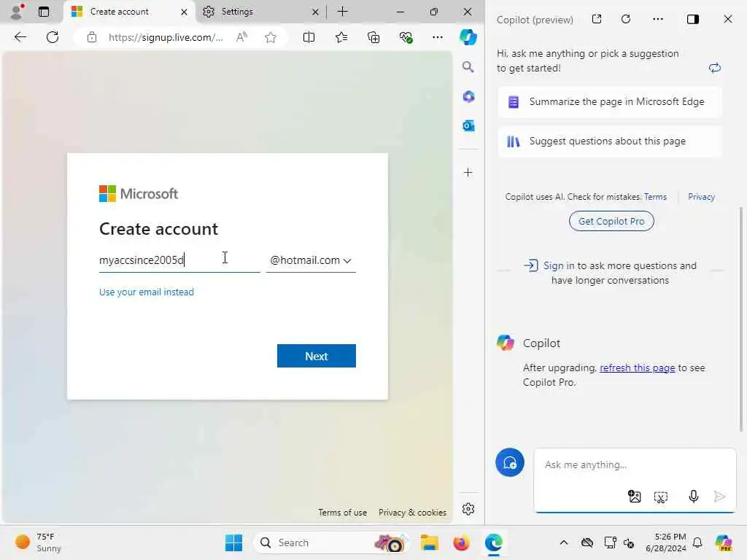View site information lock icon
This screenshot has width=747, height=560.
pyautogui.click(x=92, y=37)
